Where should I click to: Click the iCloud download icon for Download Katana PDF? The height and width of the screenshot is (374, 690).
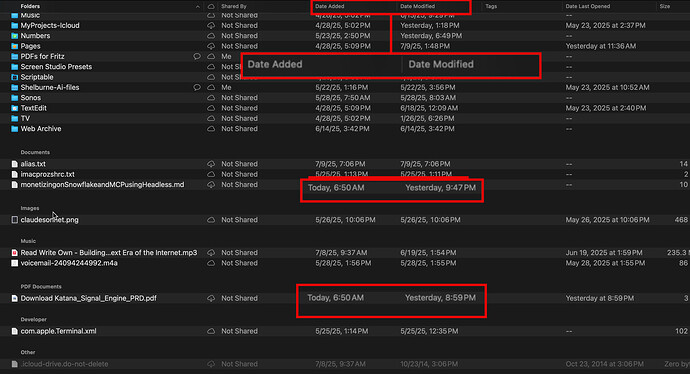pos(211,298)
